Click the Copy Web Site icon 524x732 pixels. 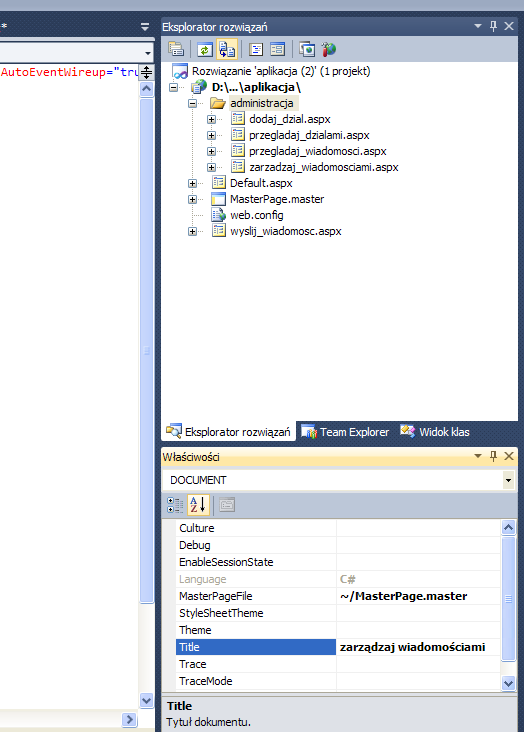307,49
